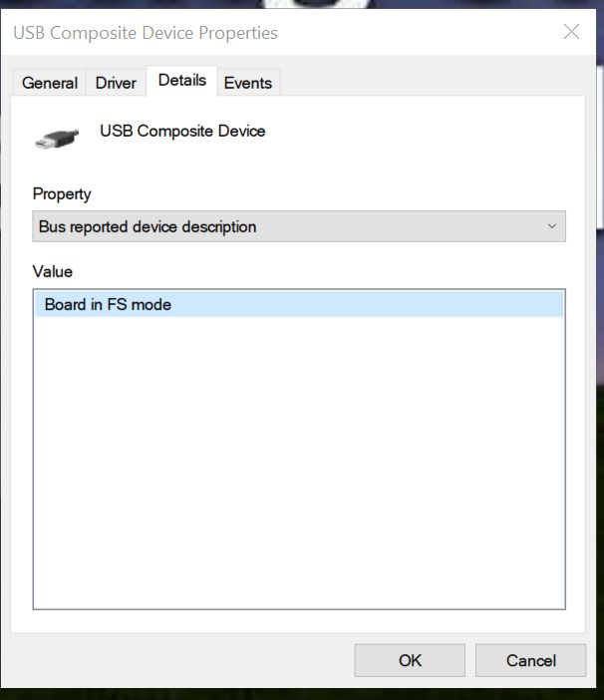Open the Bus reported device description combo box
Screen dimensions: 604x700
pos(299,226)
